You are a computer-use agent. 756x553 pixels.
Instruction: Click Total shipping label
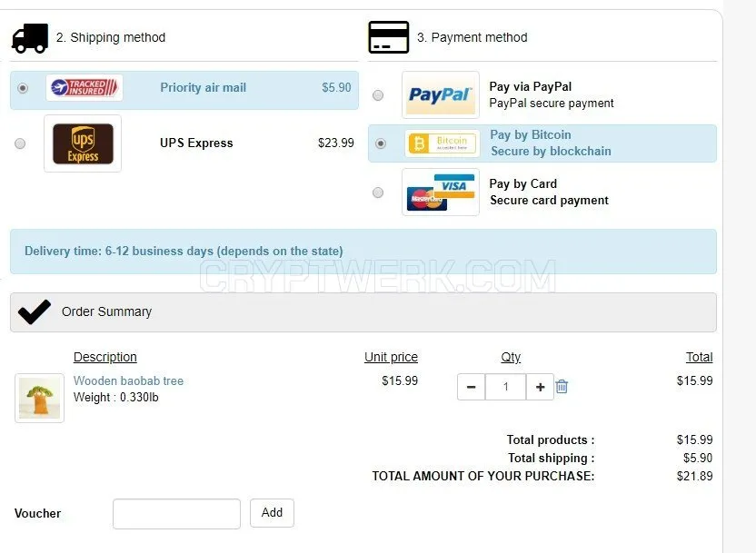(551, 458)
